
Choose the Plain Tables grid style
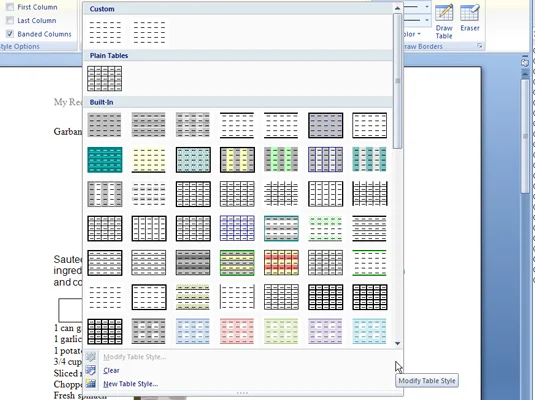point(104,78)
